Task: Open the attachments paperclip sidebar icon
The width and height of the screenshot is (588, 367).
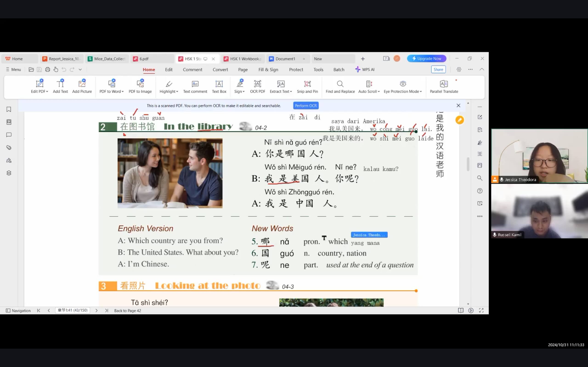Action: click(9, 147)
